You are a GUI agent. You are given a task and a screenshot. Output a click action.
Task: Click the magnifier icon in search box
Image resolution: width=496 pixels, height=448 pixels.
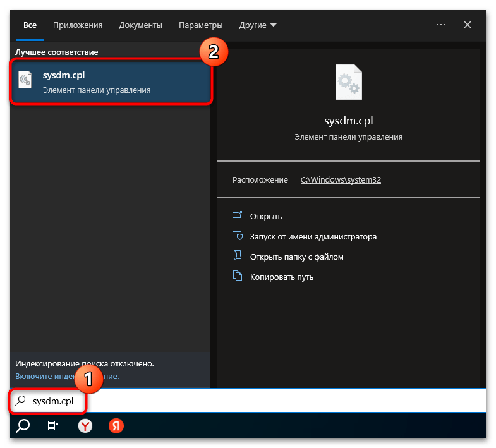(21, 400)
